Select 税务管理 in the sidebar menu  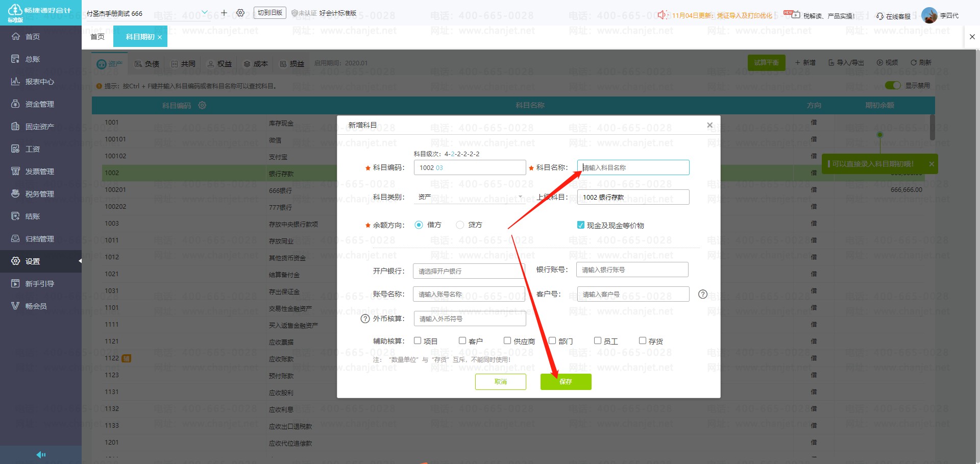40,194
